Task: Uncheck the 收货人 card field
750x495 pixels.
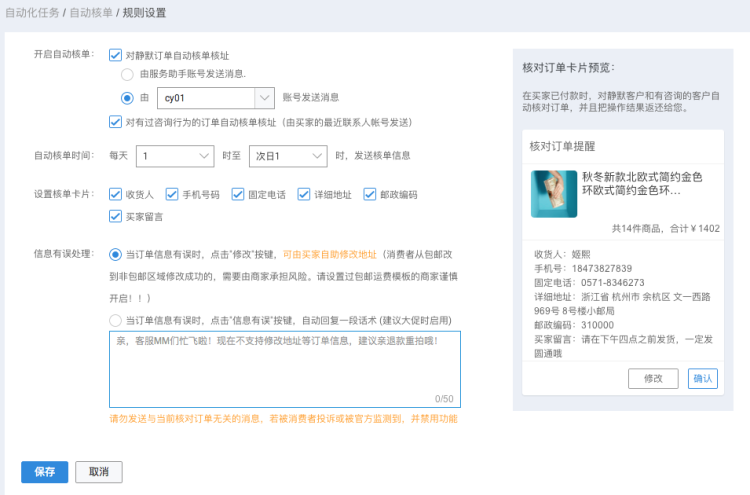Action: [x=116, y=193]
